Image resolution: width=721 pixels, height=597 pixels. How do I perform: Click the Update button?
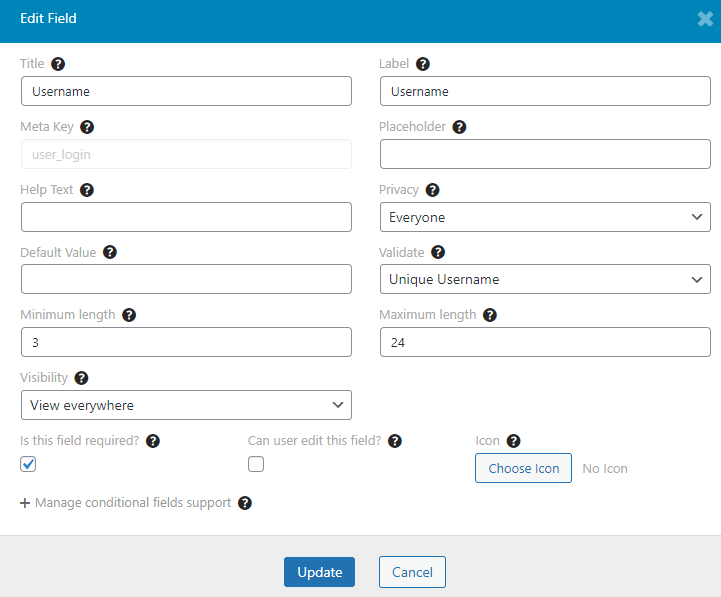pyautogui.click(x=319, y=572)
